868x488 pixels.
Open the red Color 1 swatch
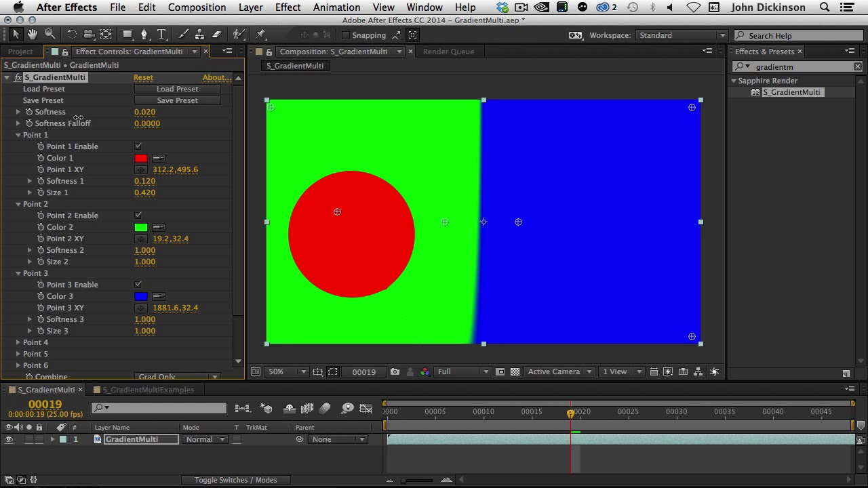140,158
